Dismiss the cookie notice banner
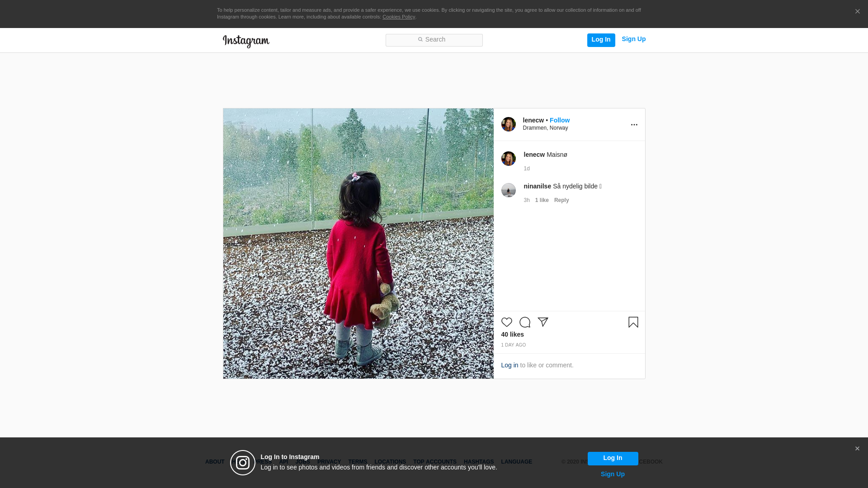Image resolution: width=868 pixels, height=488 pixels. 857,12
